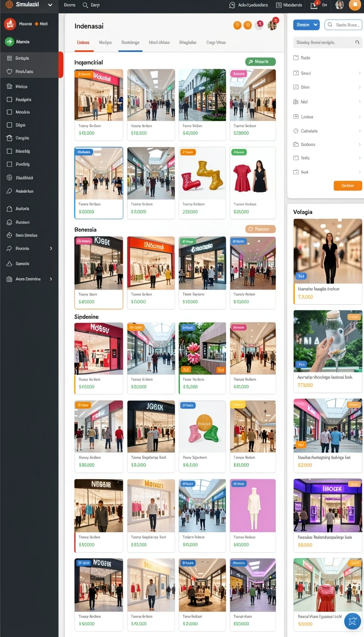Click the Asdbria bell icon in sidebar

pyautogui.click(x=9, y=209)
